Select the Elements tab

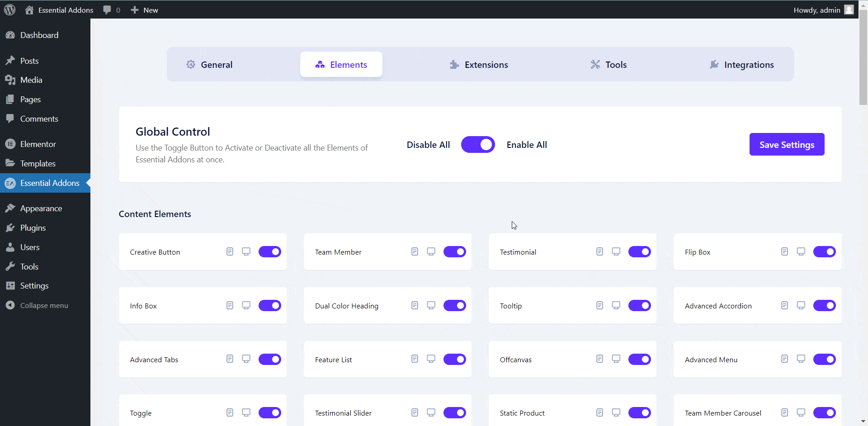(x=341, y=65)
